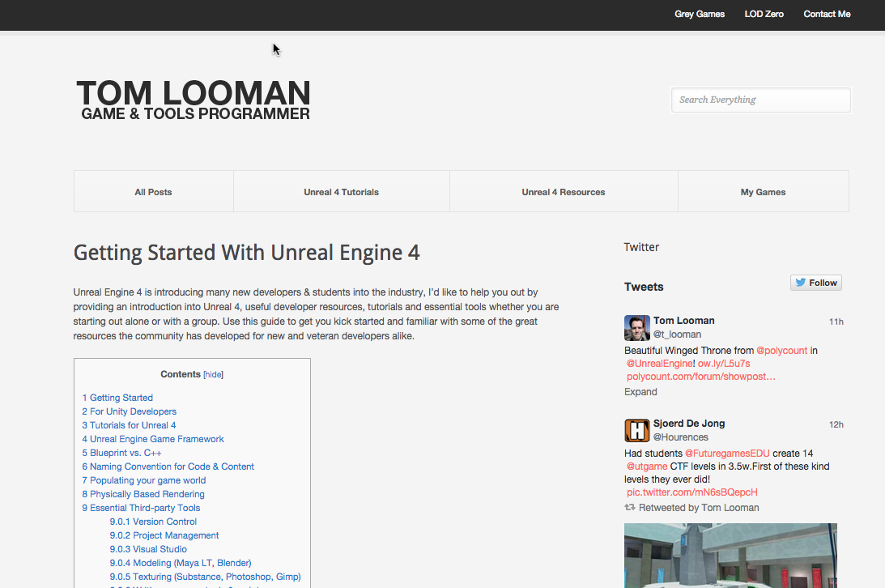The width and height of the screenshot is (885, 588).
Task: Switch to the All Posts tab
Action: coord(153,192)
